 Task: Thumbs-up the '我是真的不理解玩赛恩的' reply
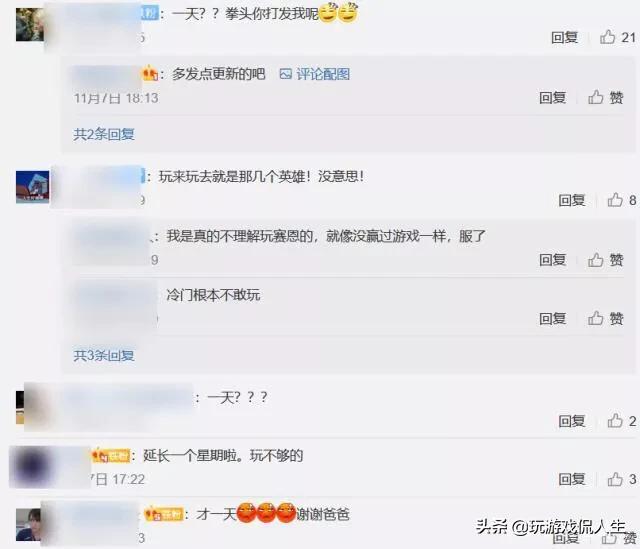point(596,260)
